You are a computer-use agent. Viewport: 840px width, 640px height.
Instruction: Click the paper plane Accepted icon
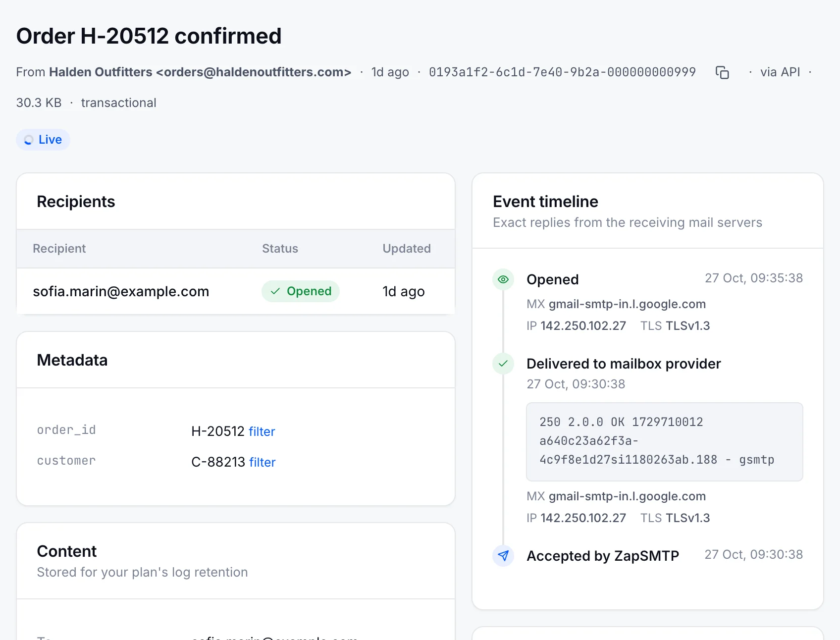(503, 556)
